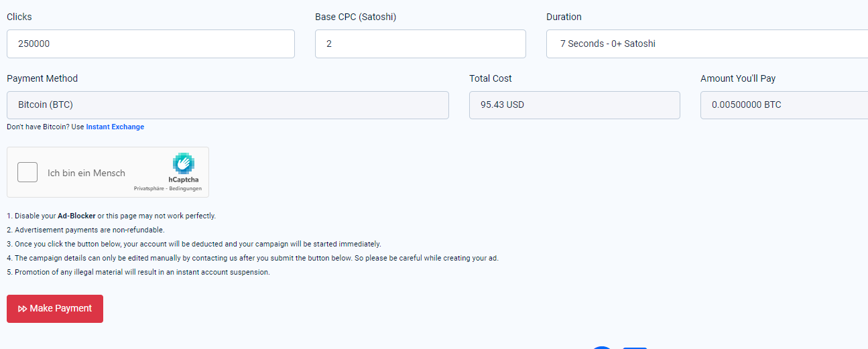Image resolution: width=868 pixels, height=349 pixels.
Task: Click the "hCaptcha" wordmark text
Action: tap(183, 180)
